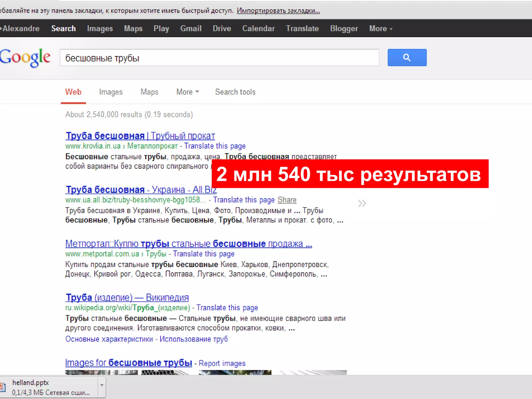The height and width of the screenshot is (399, 532).
Task: Open Maps in the black navigation bar
Action: tap(133, 28)
